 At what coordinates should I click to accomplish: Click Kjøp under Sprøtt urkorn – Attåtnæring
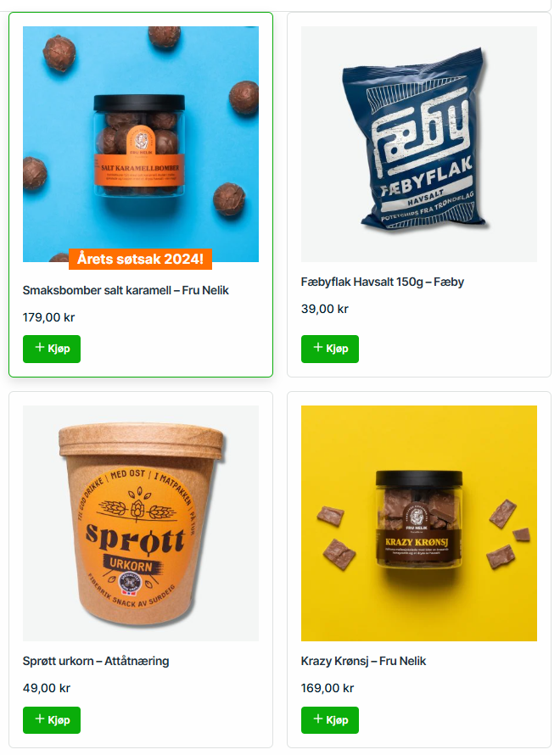[x=52, y=720]
